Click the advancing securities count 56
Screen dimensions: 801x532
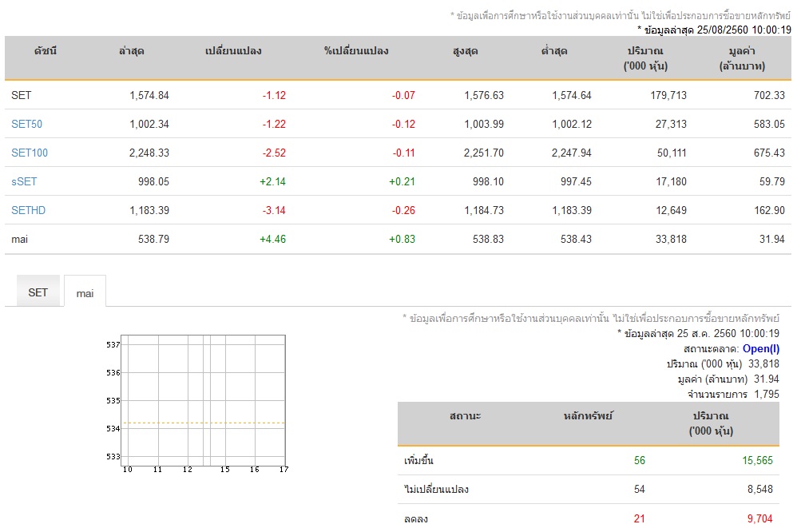pyautogui.click(x=640, y=460)
